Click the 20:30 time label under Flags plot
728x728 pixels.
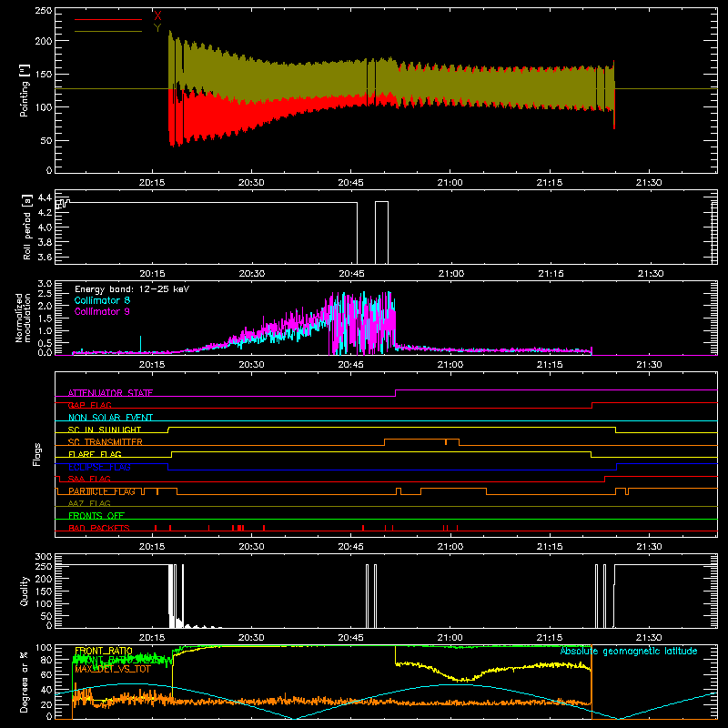(251, 547)
